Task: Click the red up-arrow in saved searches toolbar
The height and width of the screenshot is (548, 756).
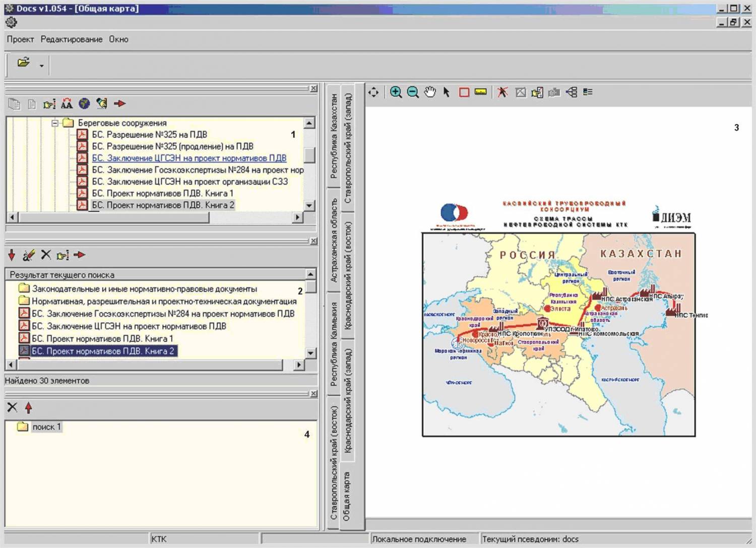Action: tap(29, 407)
